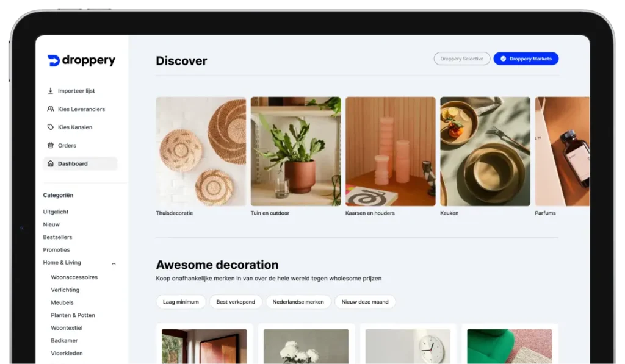Open the Uitgelicht category
Viewport: 625px width, 364px height.
[x=56, y=212]
